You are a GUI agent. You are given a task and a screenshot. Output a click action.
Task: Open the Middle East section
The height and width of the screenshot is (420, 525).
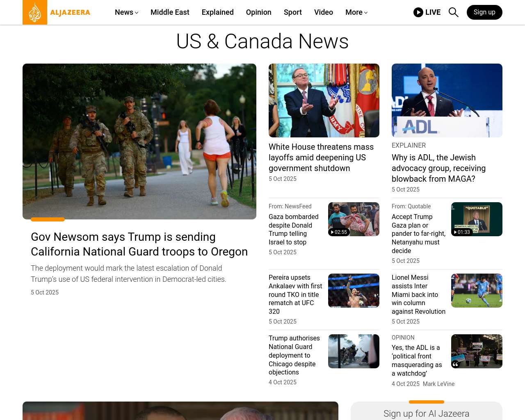coord(170,12)
